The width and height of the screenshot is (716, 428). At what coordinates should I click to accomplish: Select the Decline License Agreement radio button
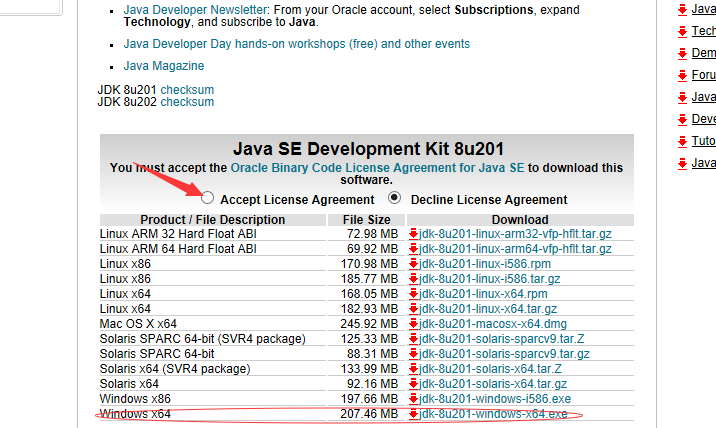(x=395, y=198)
